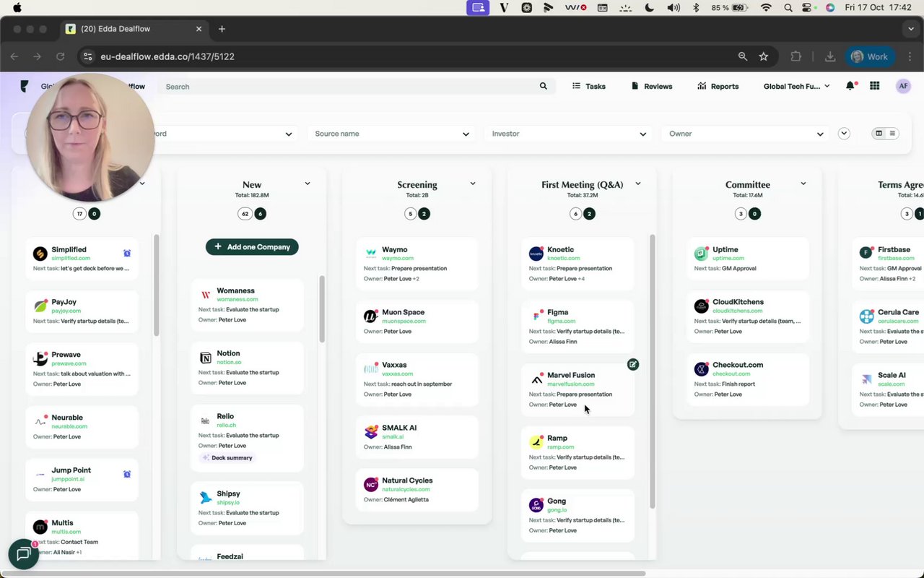Open the Screening column options chevron
The image size is (924, 578).
pos(473,184)
